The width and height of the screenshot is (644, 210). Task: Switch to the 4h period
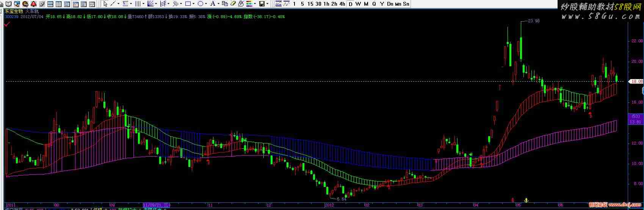tap(342, 4)
